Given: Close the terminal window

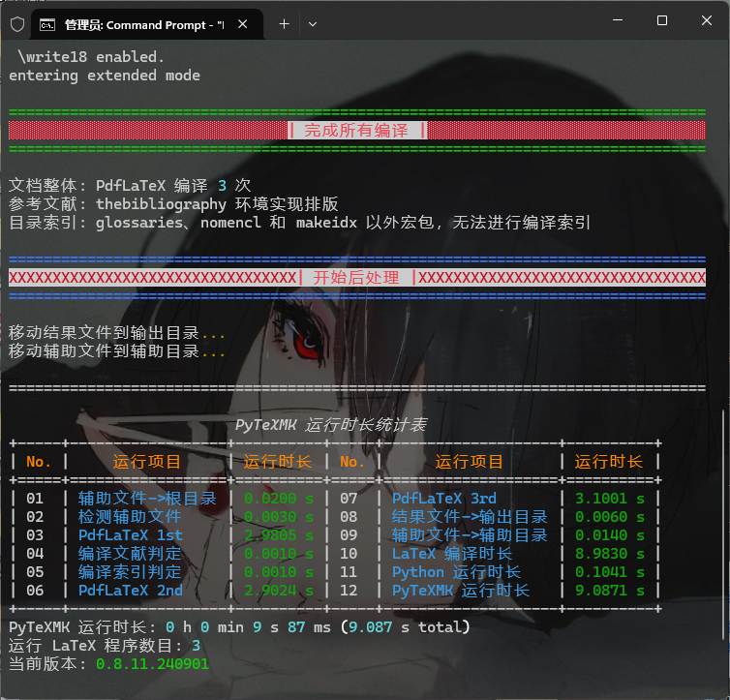Looking at the screenshot, I should pos(706,20).
